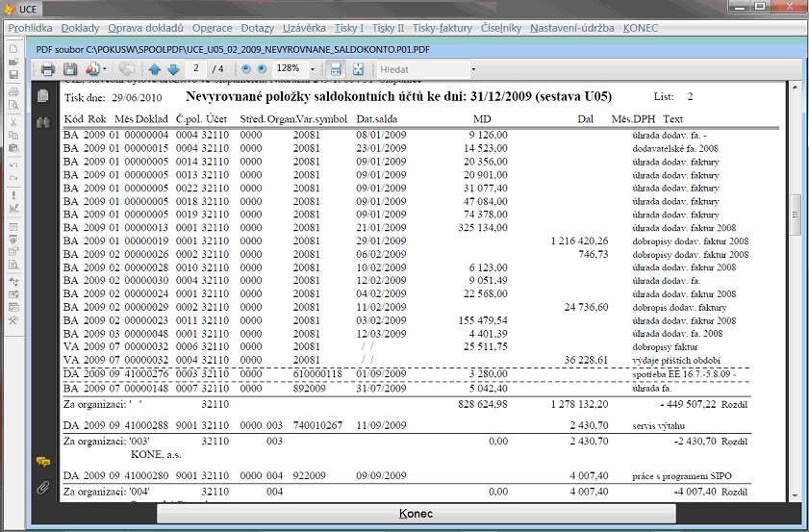Click the document's vertical scrollbar
Viewport: 809px width, 532px height.
coord(795,216)
